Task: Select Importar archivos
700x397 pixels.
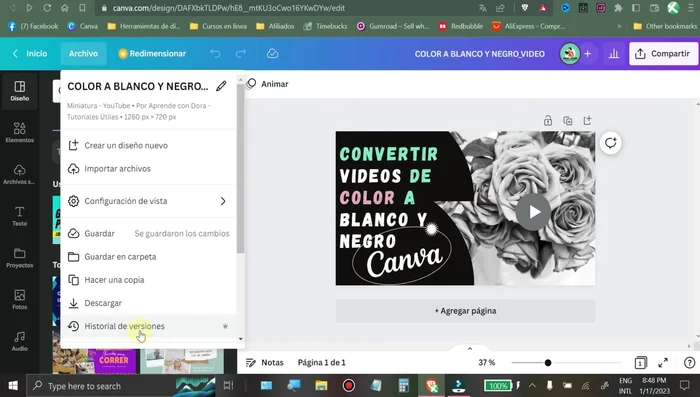Action: (148, 169)
